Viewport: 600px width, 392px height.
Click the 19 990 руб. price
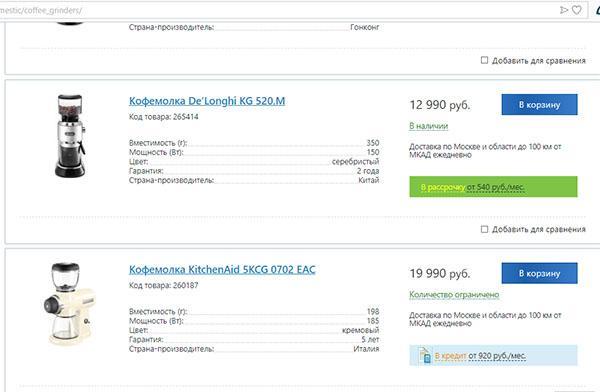pyautogui.click(x=440, y=274)
